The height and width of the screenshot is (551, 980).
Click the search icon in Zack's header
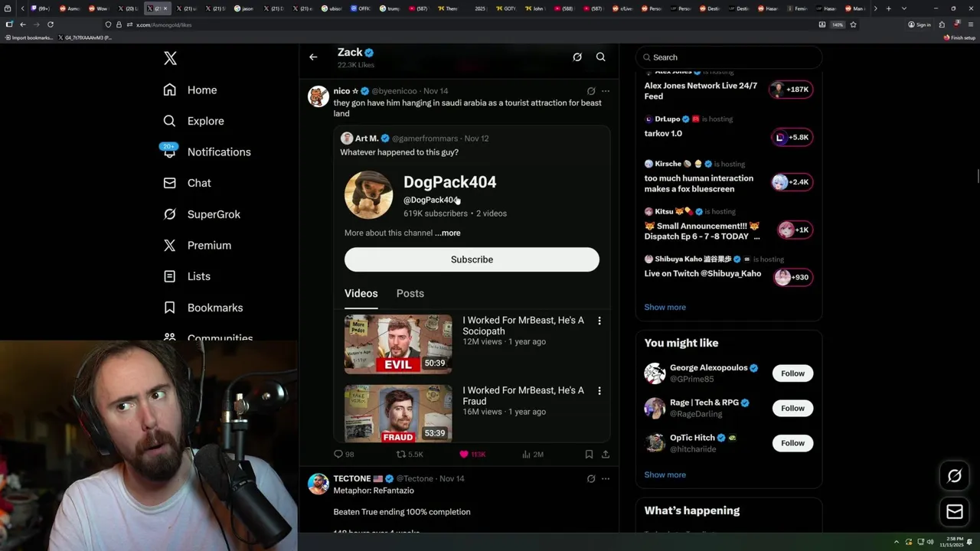pyautogui.click(x=601, y=57)
